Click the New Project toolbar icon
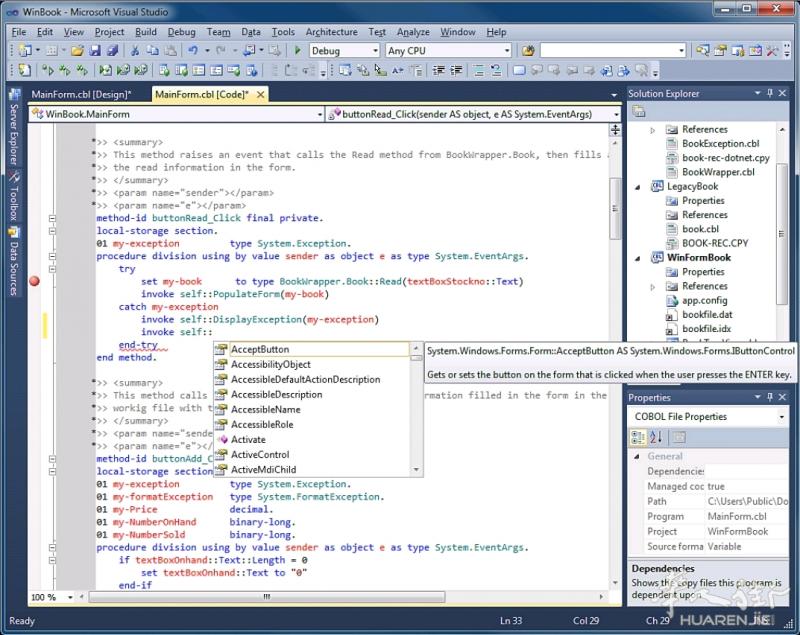This screenshot has width=800, height=635. pyautogui.click(x=25, y=50)
